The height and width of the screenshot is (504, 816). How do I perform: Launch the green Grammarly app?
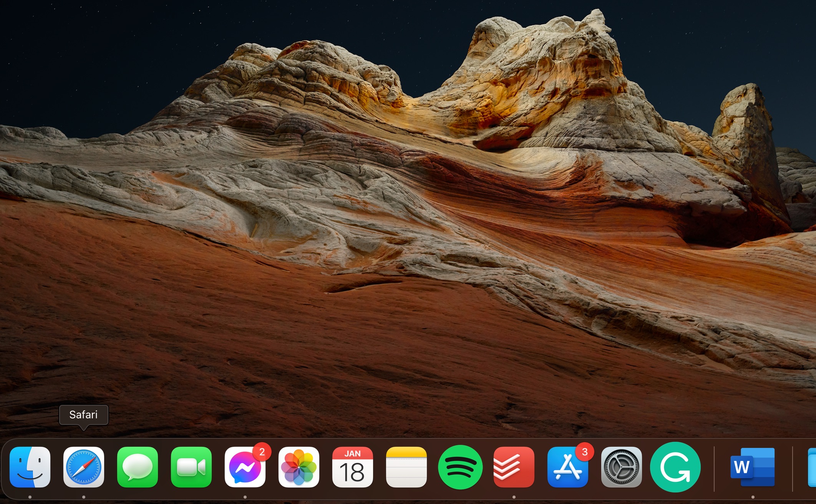pyautogui.click(x=675, y=467)
